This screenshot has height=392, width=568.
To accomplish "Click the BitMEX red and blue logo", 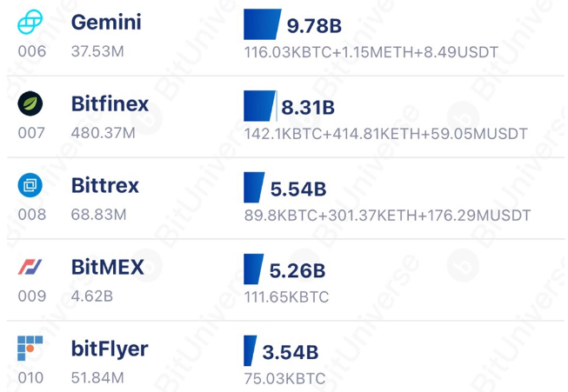I will click(30, 267).
